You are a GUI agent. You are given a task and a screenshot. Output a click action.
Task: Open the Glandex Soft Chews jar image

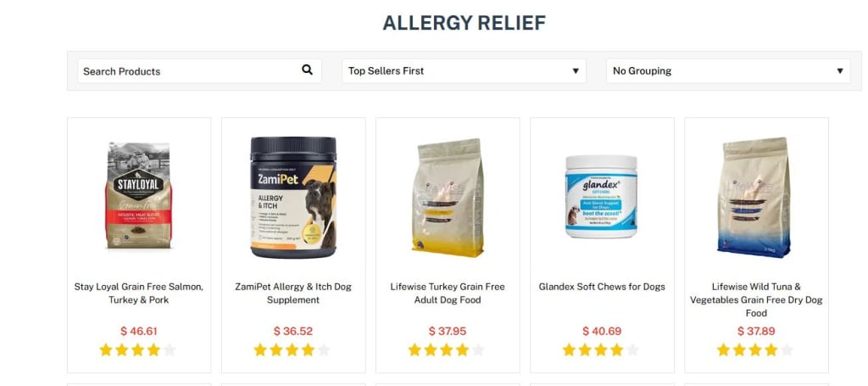[x=602, y=197]
